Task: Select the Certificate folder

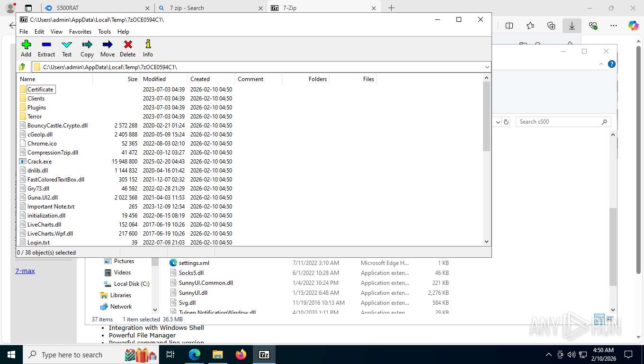Action: point(40,90)
